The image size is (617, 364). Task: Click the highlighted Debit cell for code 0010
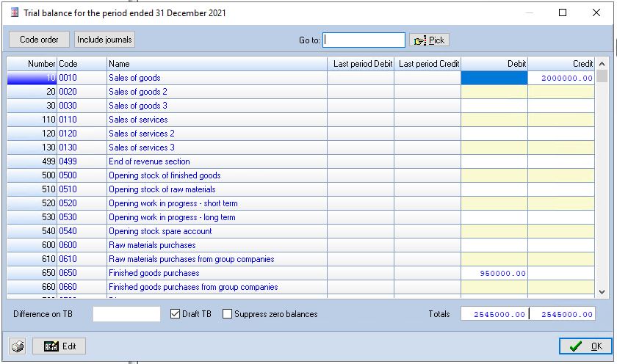pos(494,78)
